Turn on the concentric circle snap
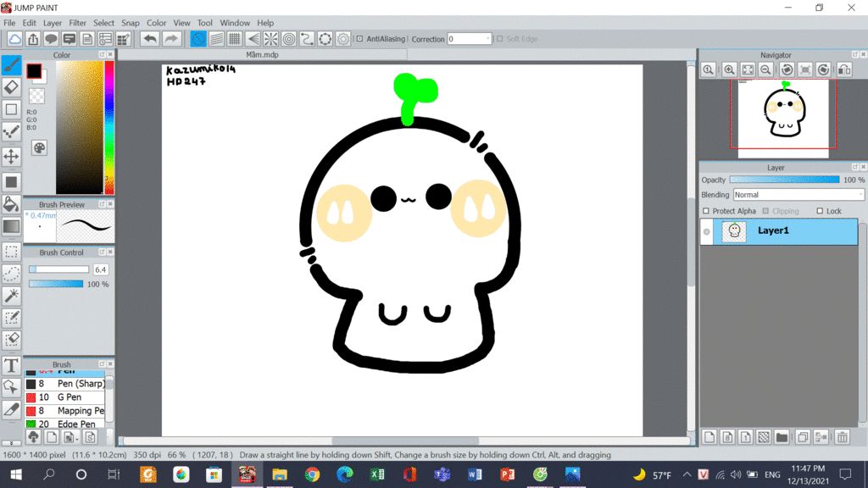868x488 pixels. click(x=289, y=39)
